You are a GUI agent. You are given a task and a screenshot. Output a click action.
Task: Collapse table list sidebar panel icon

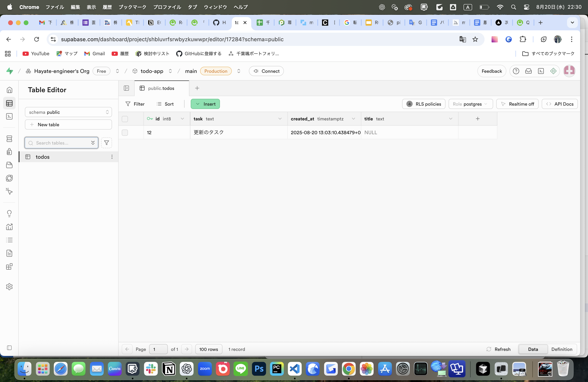[x=126, y=88]
